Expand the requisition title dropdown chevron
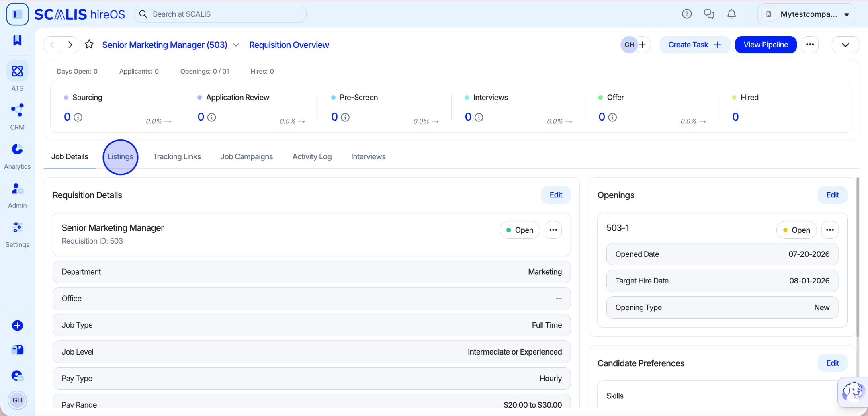Viewport: 868px width, 416px height. pos(236,45)
